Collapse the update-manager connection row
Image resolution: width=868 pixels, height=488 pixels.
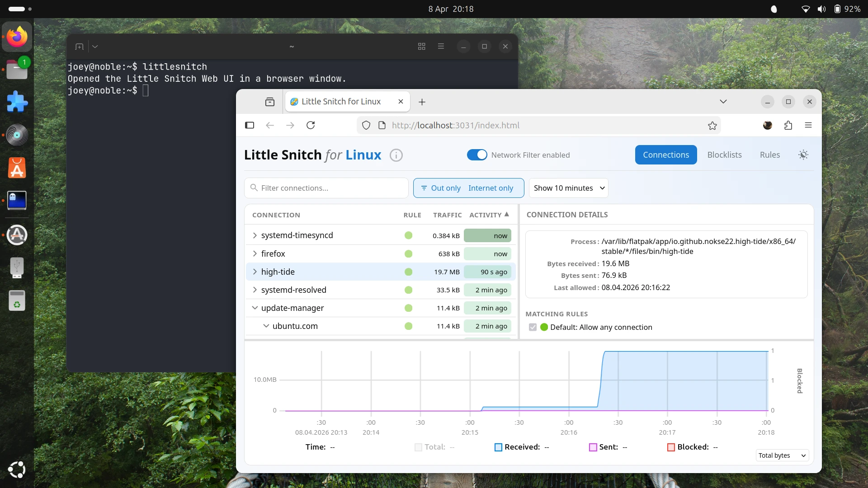[255, 308]
